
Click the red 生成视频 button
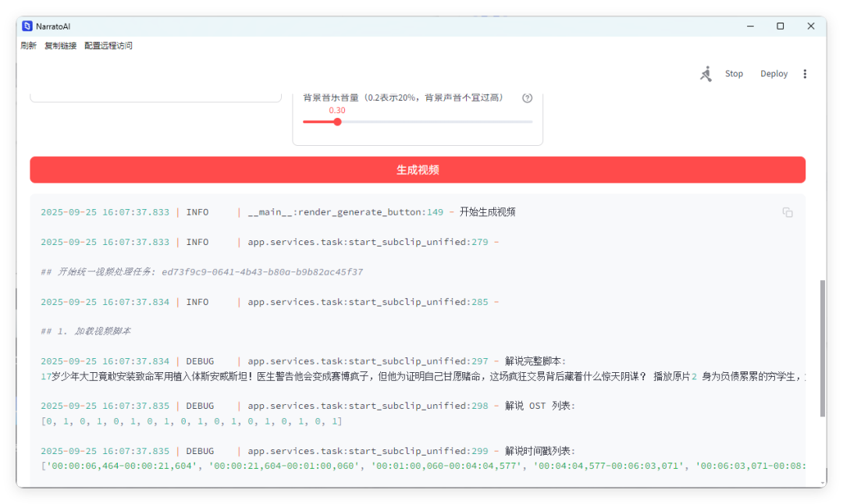coord(418,170)
